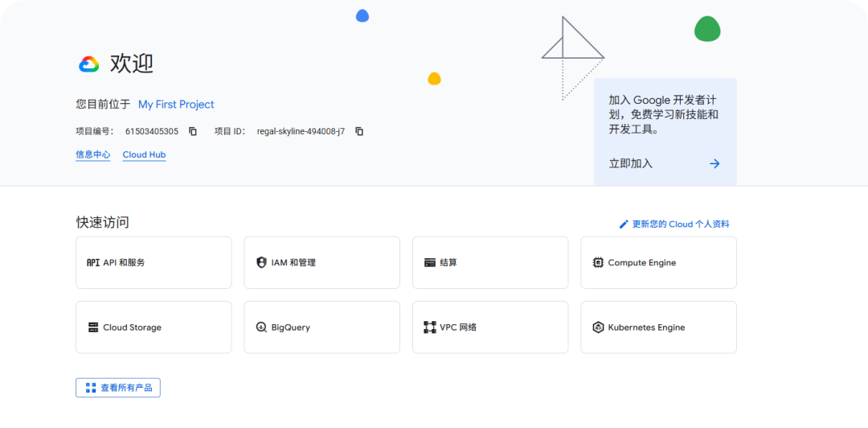Screen dimensions: 868x428
Task: Open the 信息中心 link
Action: click(x=93, y=154)
